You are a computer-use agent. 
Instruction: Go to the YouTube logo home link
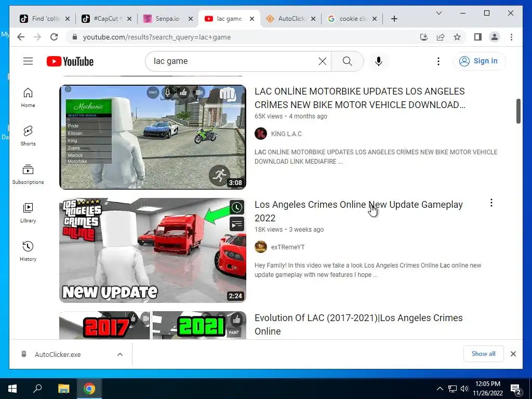[x=70, y=61]
